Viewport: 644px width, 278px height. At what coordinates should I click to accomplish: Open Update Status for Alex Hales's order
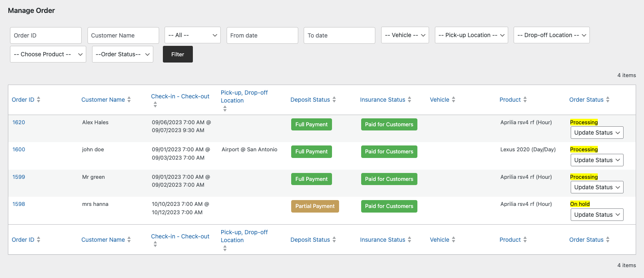pyautogui.click(x=597, y=133)
